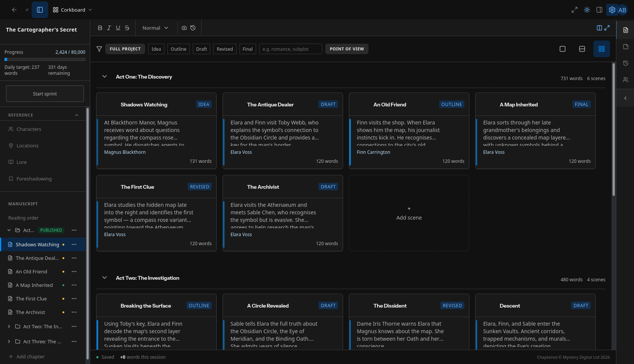Open the Normal paragraph style dropdown
634x364 pixels.
[155, 28]
